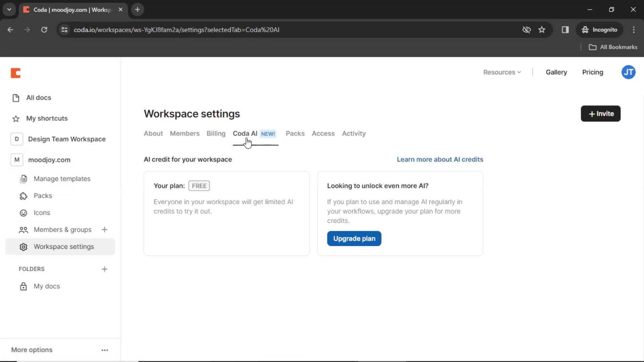The height and width of the screenshot is (362, 644).
Task: Open All docs page icon
Action: [16, 98]
